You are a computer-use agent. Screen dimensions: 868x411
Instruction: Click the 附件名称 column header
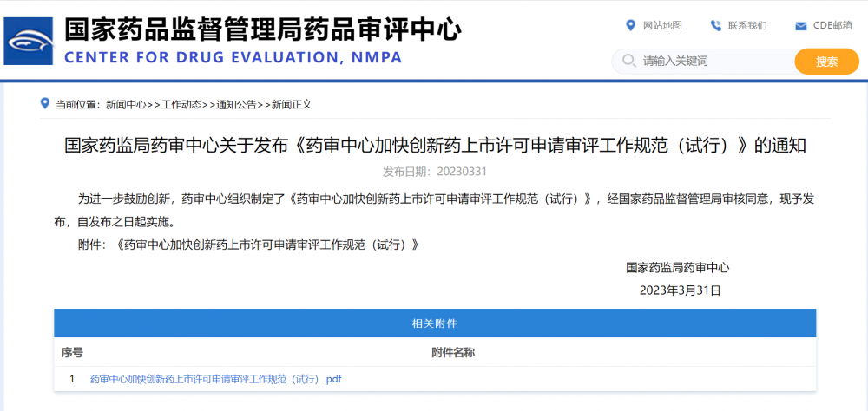click(453, 352)
